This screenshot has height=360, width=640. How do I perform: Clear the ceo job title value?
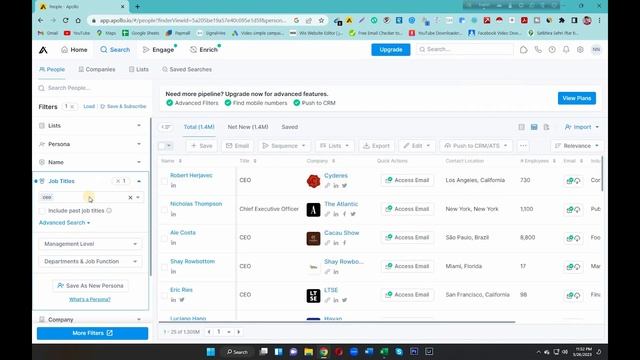pyautogui.click(x=130, y=198)
